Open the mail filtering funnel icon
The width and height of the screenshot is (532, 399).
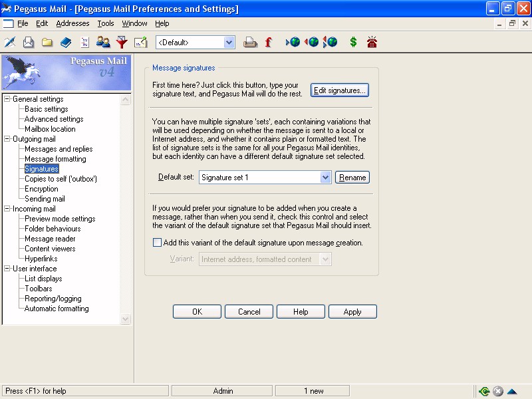122,42
